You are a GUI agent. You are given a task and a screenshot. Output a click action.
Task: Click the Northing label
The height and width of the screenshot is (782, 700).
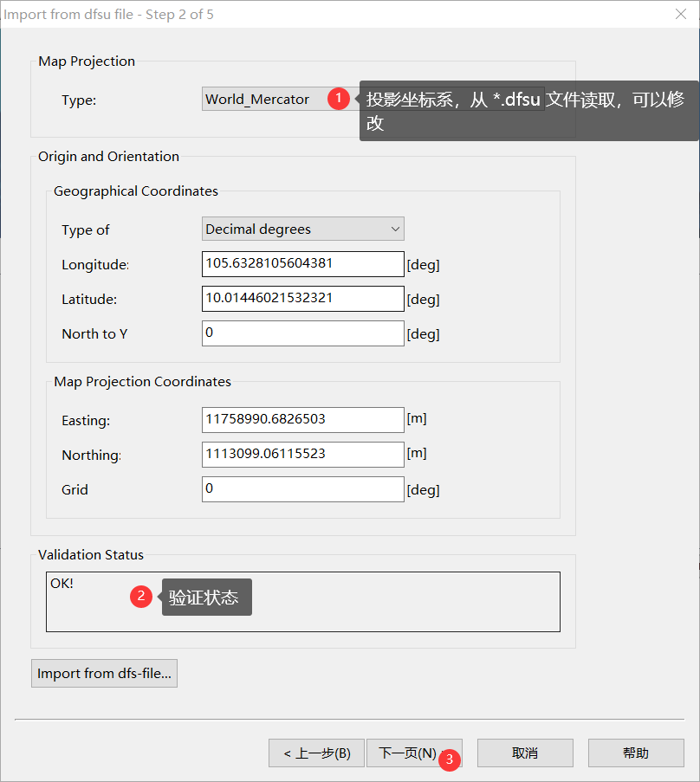coord(92,456)
